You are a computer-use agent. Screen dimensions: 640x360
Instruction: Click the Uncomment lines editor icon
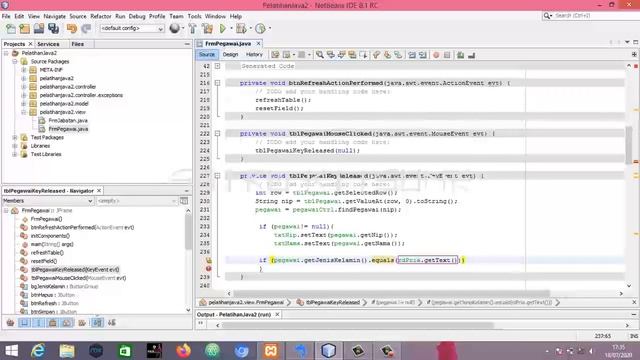click(x=471, y=55)
